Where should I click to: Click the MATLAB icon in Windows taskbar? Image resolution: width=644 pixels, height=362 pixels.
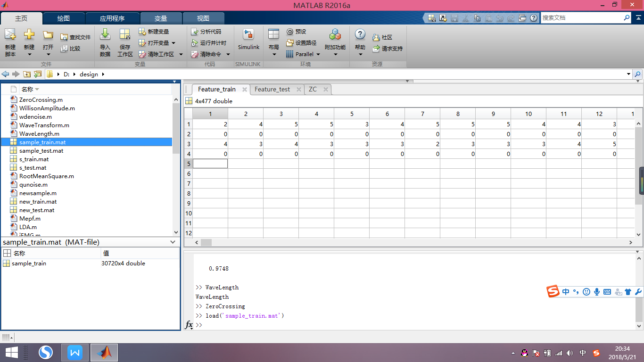coord(104,352)
